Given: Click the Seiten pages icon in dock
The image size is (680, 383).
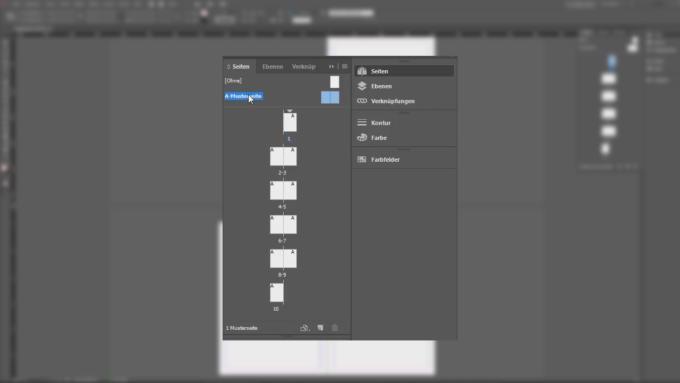Looking at the screenshot, I should [x=362, y=71].
